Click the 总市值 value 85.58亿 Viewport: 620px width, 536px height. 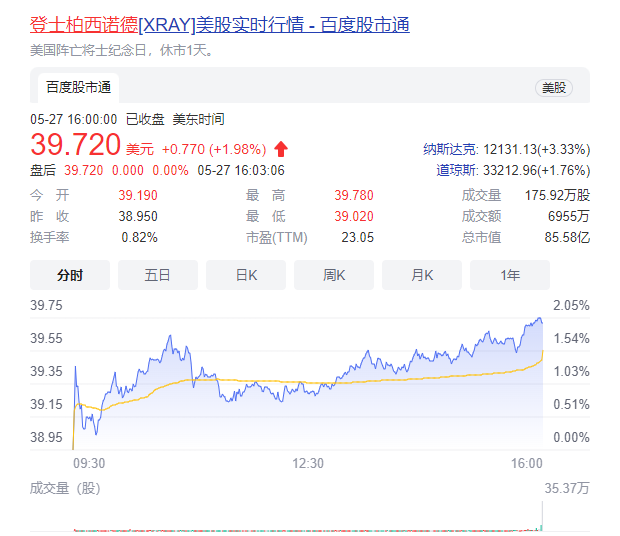pyautogui.click(x=567, y=237)
